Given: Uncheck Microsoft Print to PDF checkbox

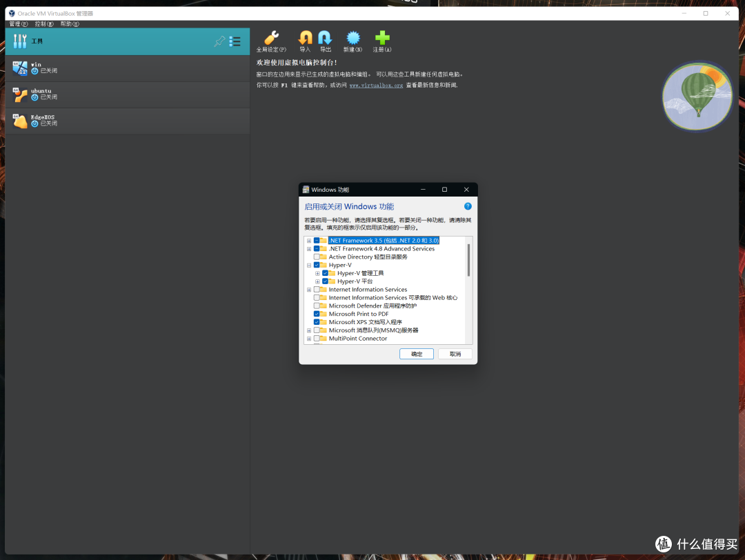Looking at the screenshot, I should pos(317,314).
